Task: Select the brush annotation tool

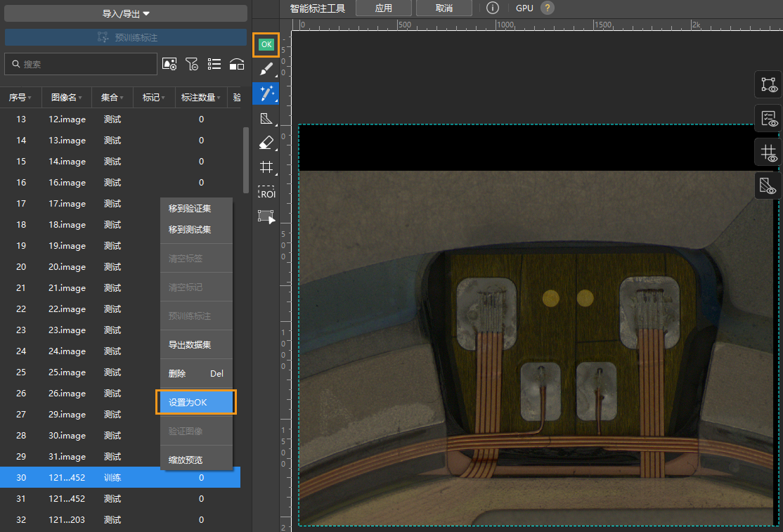Action: (266, 69)
